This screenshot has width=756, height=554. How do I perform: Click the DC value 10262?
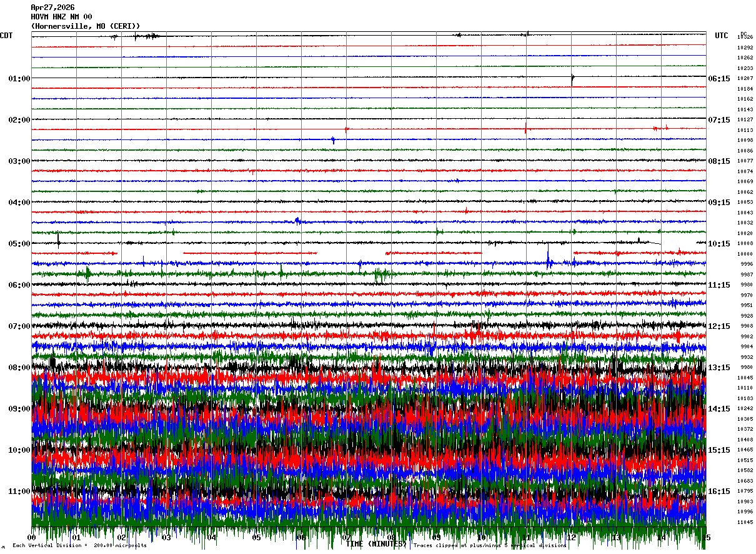click(745, 58)
